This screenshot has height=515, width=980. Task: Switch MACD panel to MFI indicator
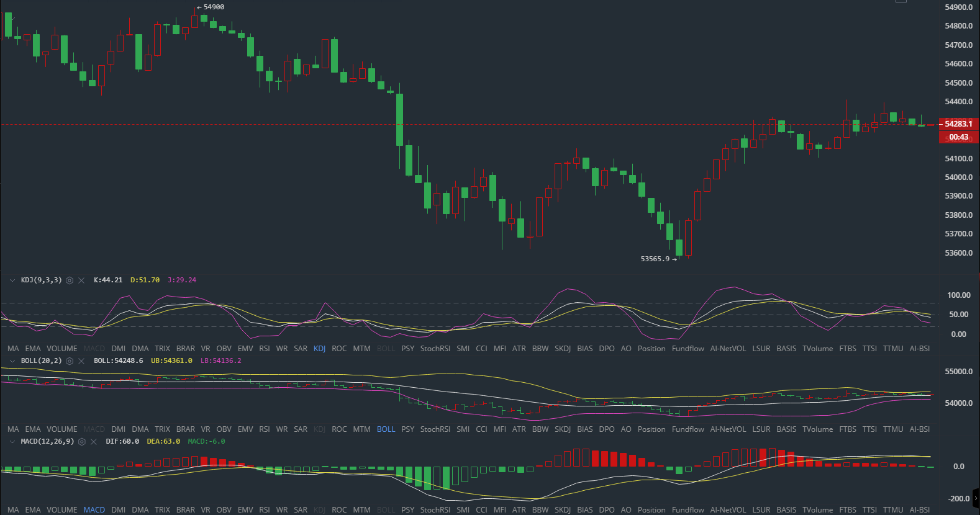click(499, 510)
